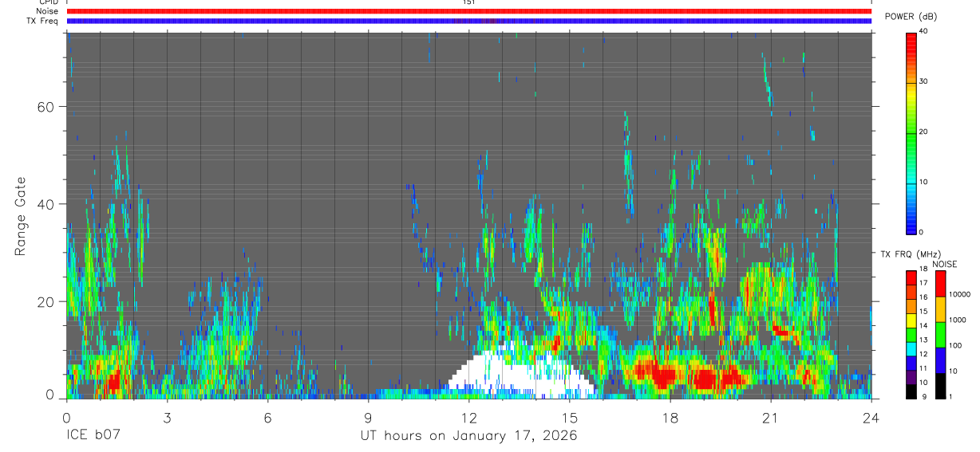Click the '6' hour tick on the time axis
The height and width of the screenshot is (452, 980).
pos(267,417)
